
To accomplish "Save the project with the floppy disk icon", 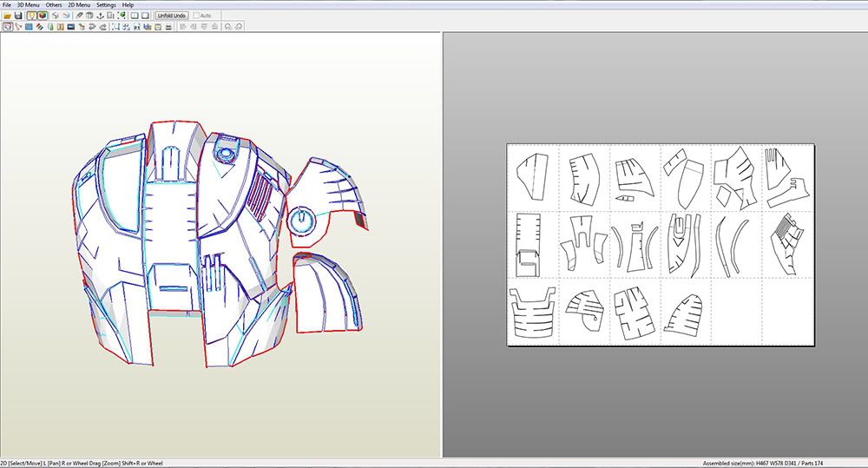I will pyautogui.click(x=18, y=16).
